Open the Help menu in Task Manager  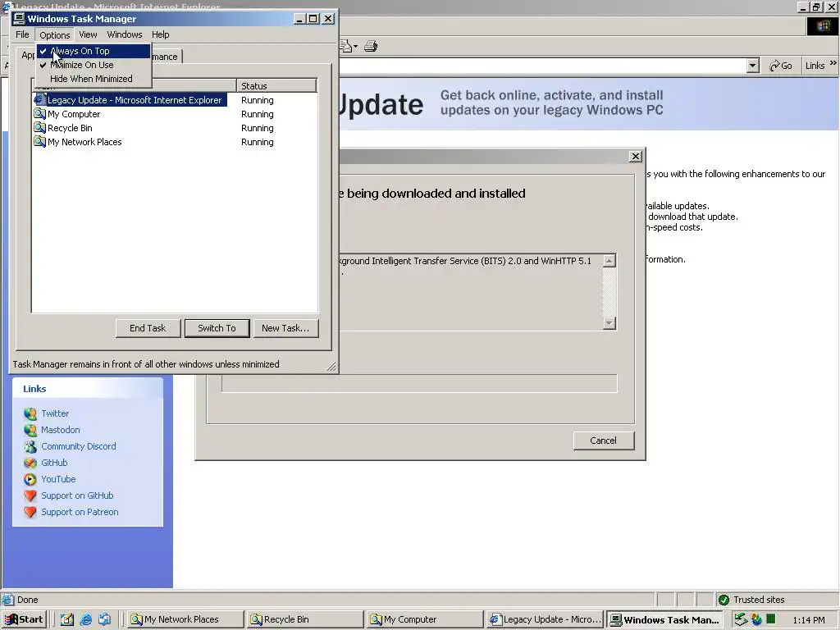coord(160,34)
